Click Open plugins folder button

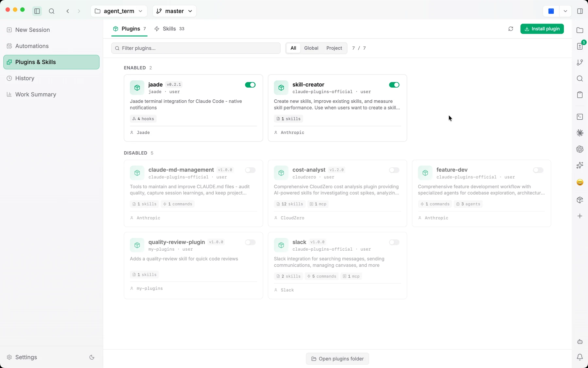(337, 359)
